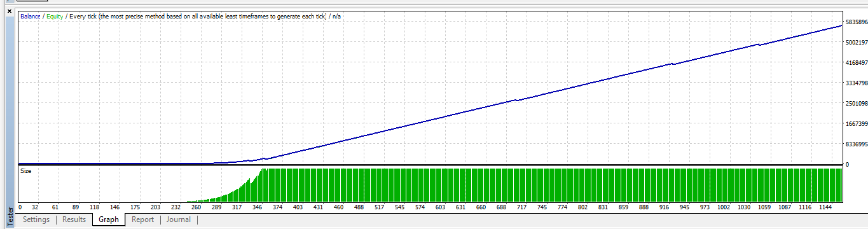Click the Size label in the volume histogram
The height and width of the screenshot is (229, 868).
(26, 171)
